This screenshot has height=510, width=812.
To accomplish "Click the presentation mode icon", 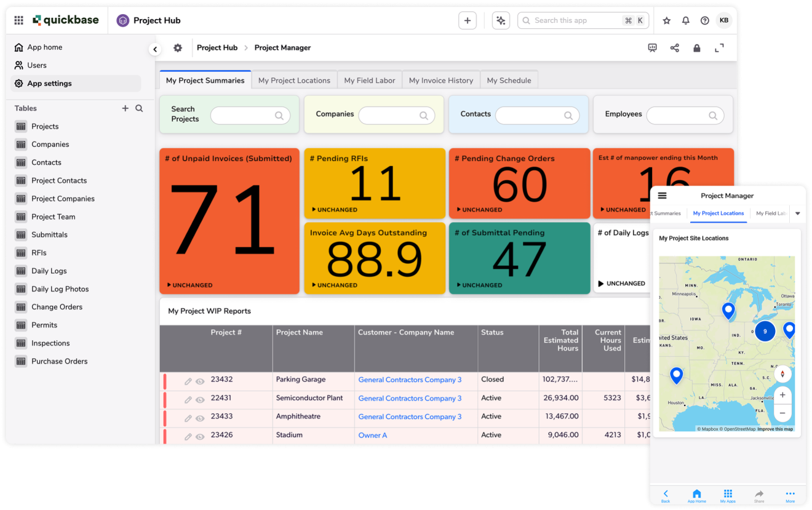I will coord(652,47).
